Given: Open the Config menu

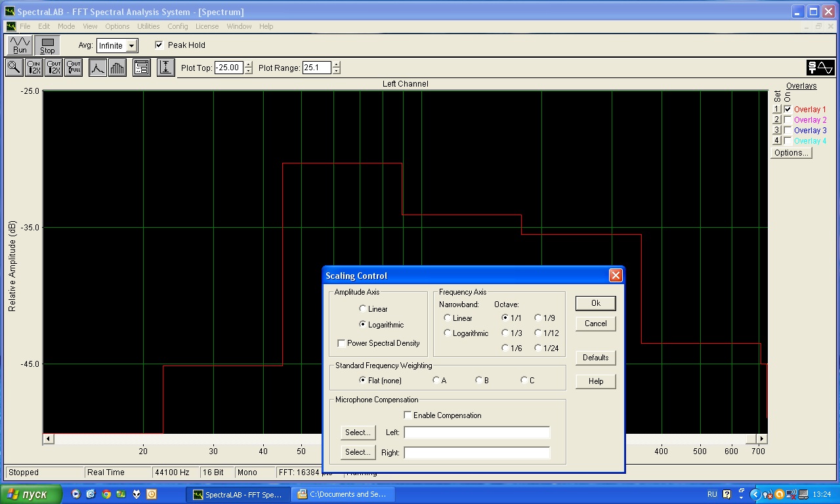Looking at the screenshot, I should tap(177, 26).
